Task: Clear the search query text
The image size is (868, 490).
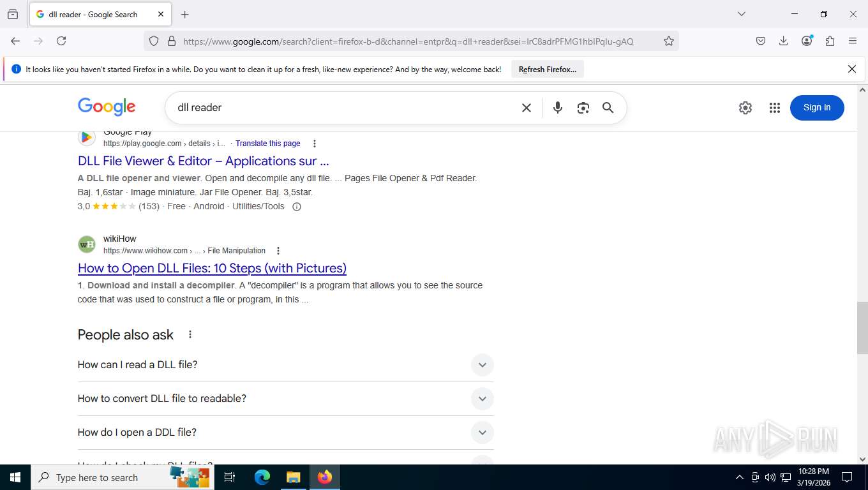Action: [527, 108]
